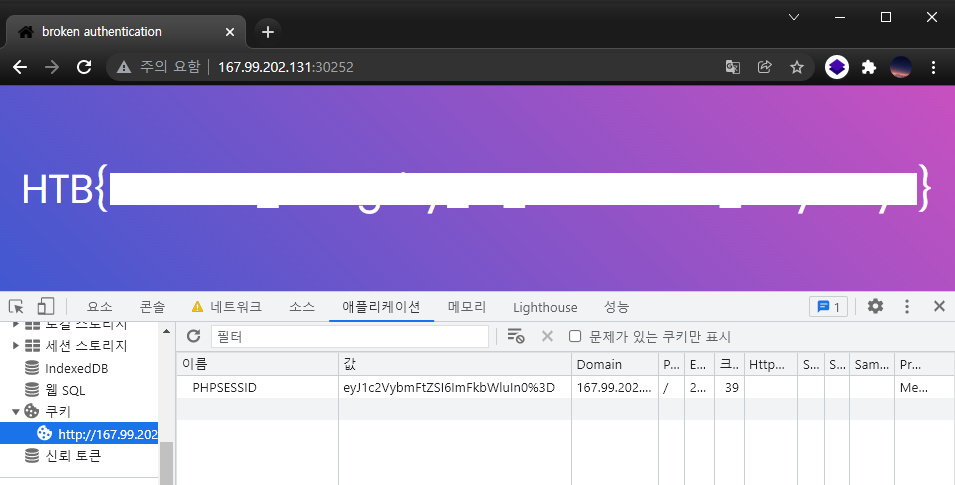Open a new browser tab
The width and height of the screenshot is (955, 485).
point(268,32)
